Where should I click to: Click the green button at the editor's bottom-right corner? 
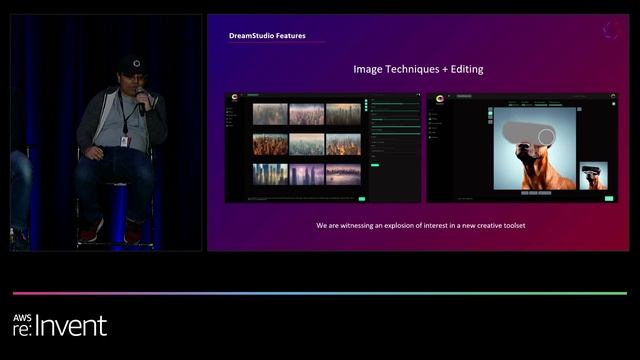(609, 198)
